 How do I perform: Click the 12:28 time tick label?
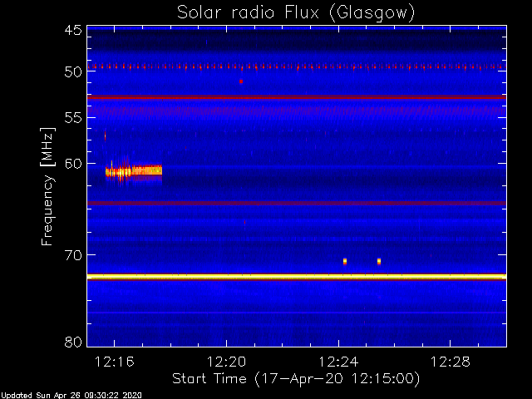pos(451,362)
